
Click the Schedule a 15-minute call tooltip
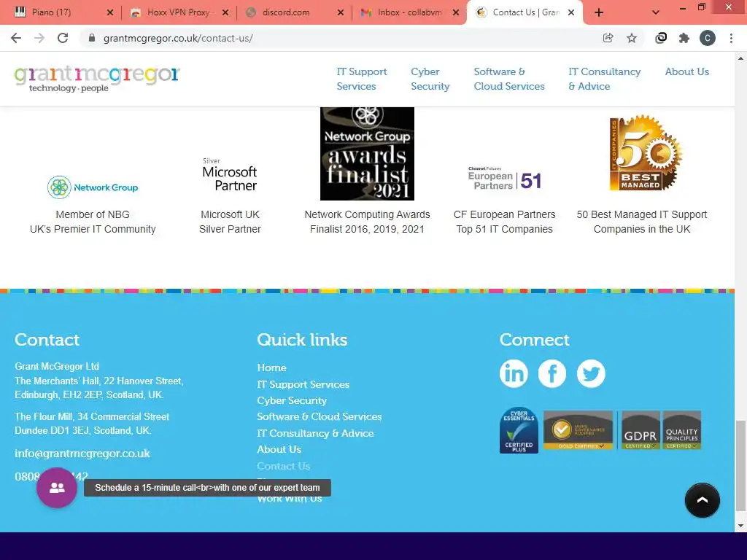[x=207, y=488]
